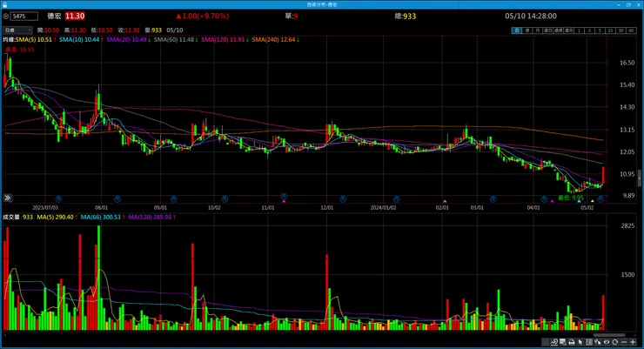Click the 成交量 volume panel label

pyautogui.click(x=11, y=217)
